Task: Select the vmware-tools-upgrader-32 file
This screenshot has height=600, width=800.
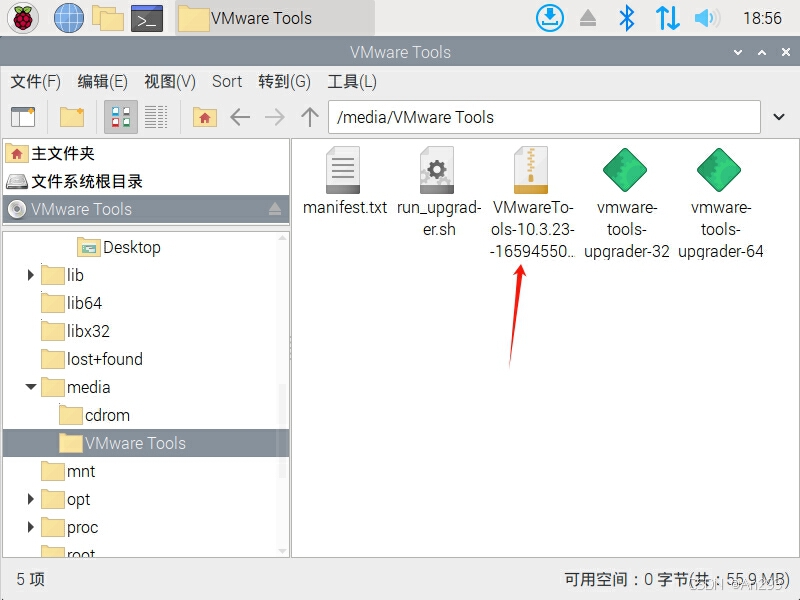Action: (x=626, y=203)
